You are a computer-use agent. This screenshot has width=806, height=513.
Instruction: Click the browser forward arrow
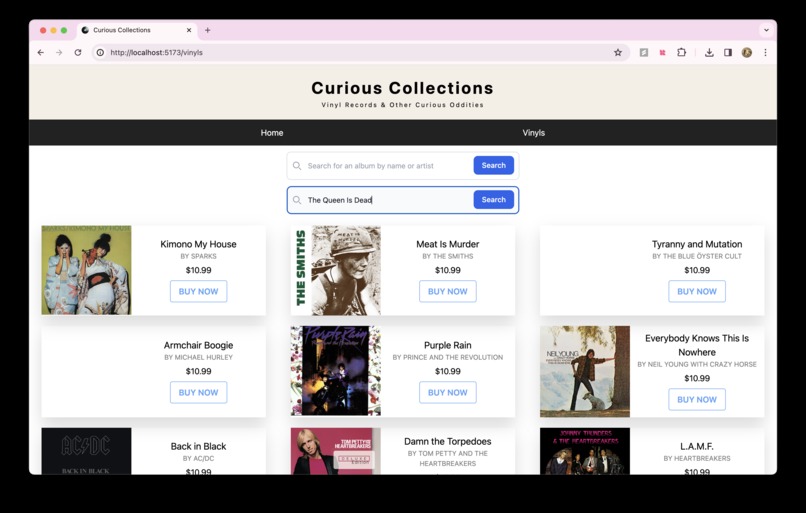tap(59, 52)
